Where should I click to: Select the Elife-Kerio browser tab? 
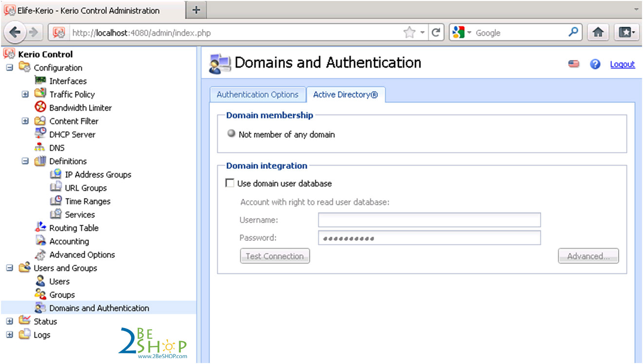tap(93, 10)
